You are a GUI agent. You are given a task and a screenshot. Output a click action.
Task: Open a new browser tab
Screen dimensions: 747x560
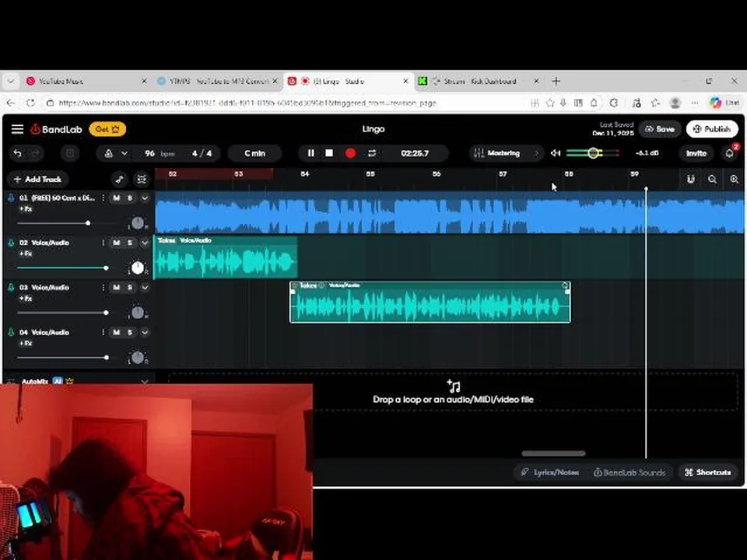(556, 82)
